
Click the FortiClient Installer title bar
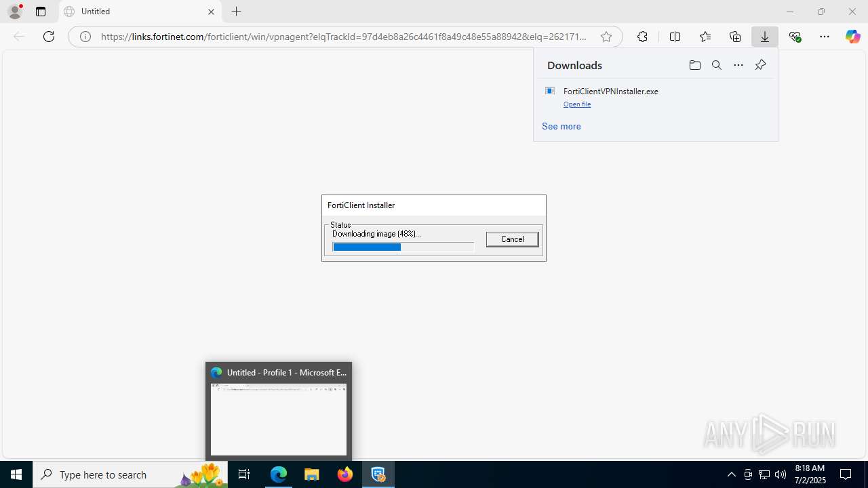434,205
